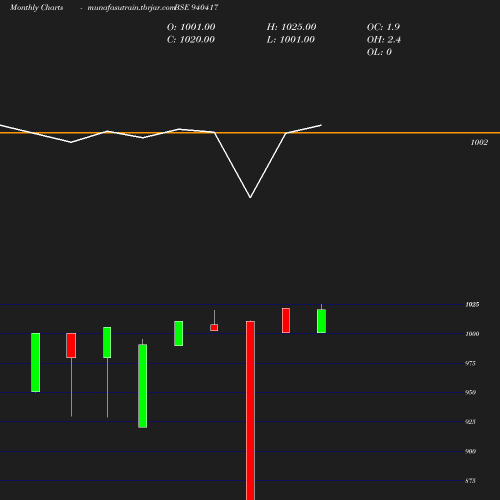Click the 'Monthly Charts' title text

coord(37,7)
